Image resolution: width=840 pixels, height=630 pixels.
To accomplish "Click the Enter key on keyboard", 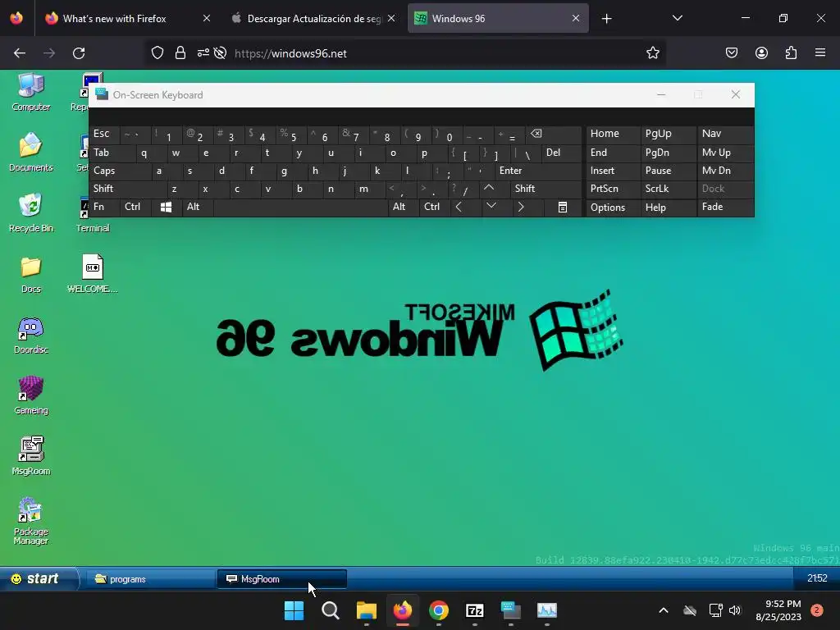I will pyautogui.click(x=538, y=171).
